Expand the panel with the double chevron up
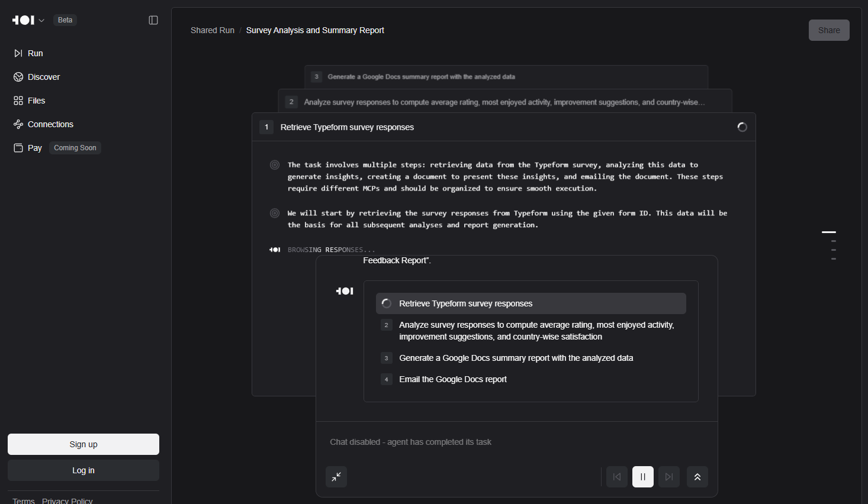The width and height of the screenshot is (868, 504). (x=697, y=477)
